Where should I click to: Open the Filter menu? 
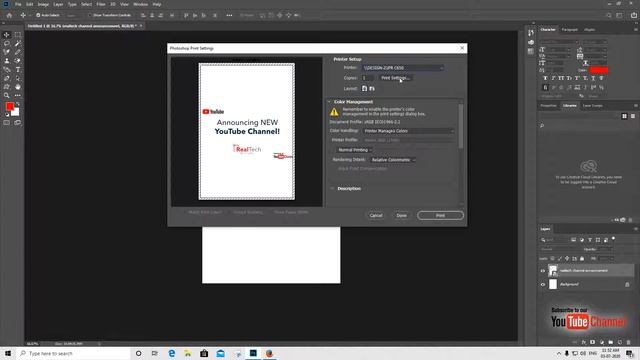click(x=101, y=4)
